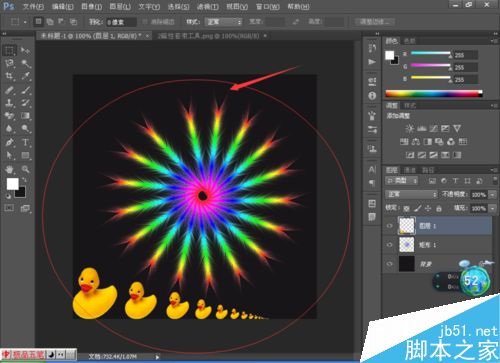This screenshot has height=363, width=500.
Task: Toggle Quick Mask mode
Action: (x=9, y=208)
